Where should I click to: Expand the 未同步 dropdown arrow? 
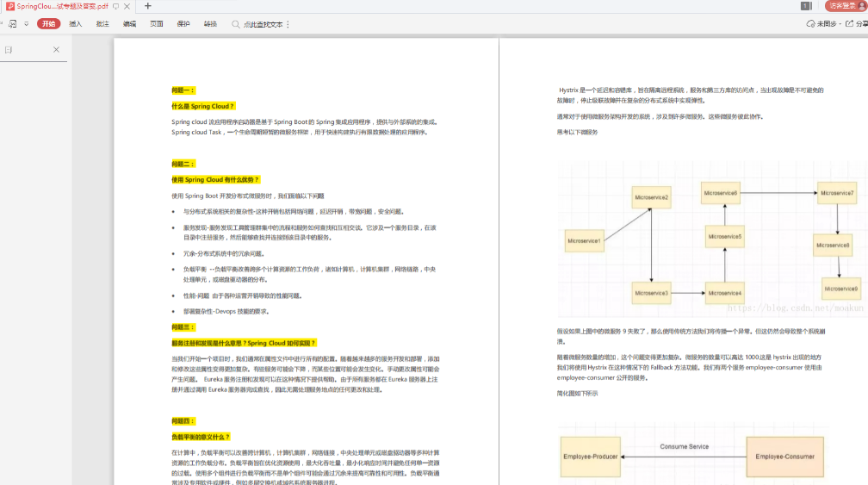point(840,24)
